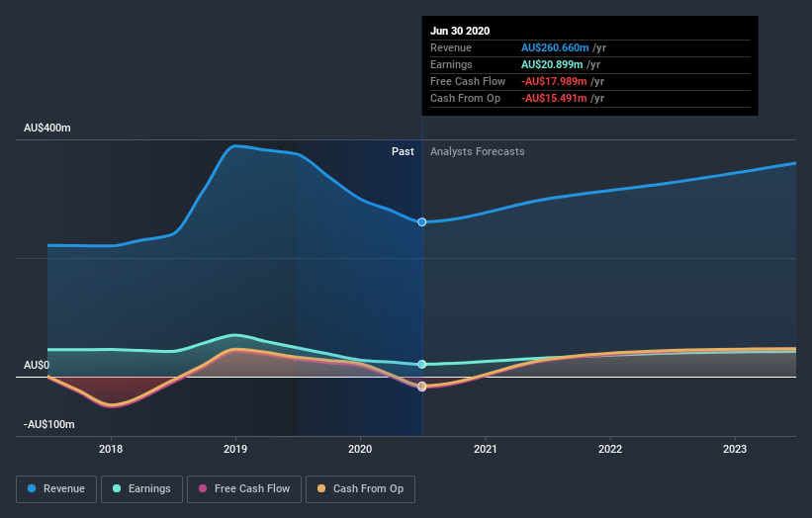Screen dimensions: 812x518
Task: Click the Cash From Op label in tooltip
Action: (x=465, y=98)
